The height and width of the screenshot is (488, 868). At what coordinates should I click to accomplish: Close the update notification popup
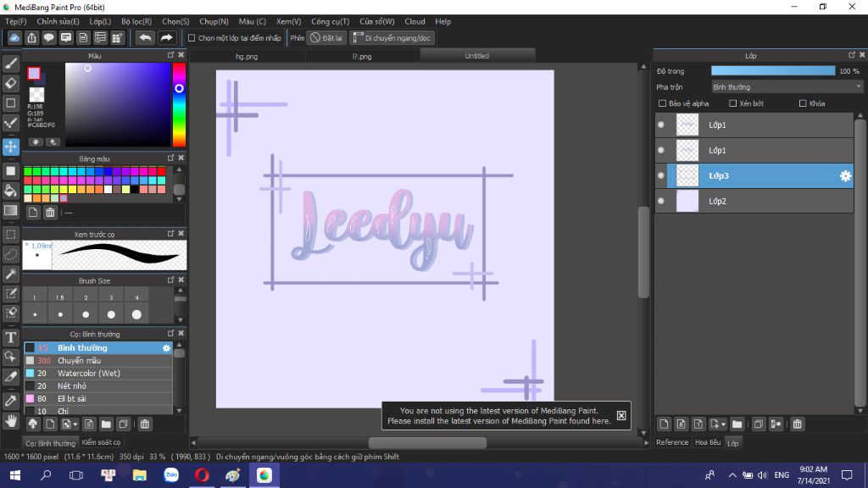621,415
